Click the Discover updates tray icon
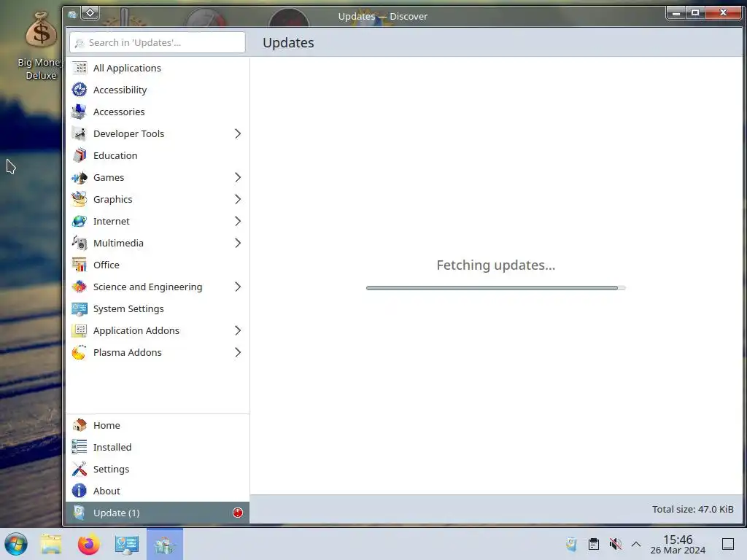The height and width of the screenshot is (560, 747). 572,544
